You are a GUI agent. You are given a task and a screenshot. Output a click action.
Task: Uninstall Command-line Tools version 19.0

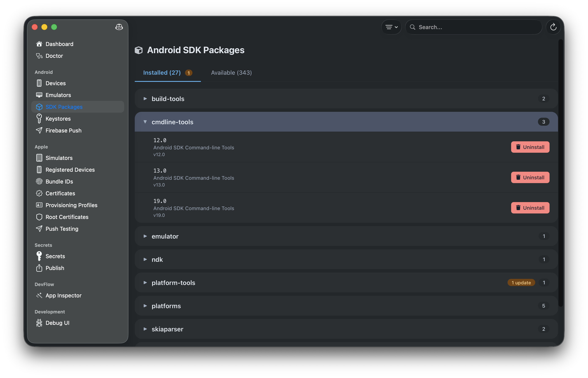(530, 208)
